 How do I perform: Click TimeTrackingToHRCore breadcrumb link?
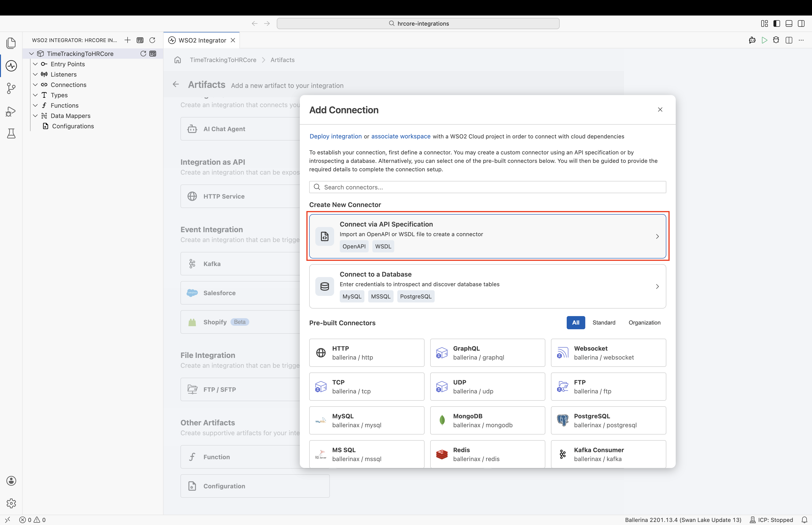(x=223, y=60)
